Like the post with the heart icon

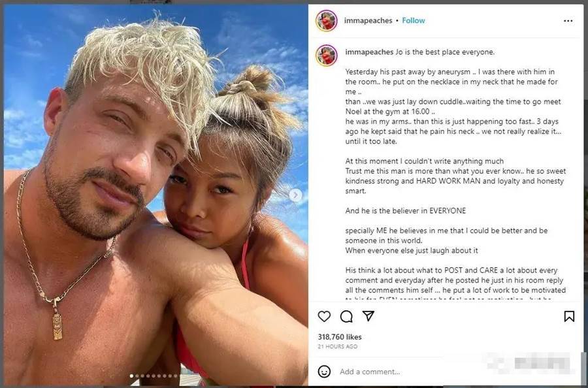point(324,316)
